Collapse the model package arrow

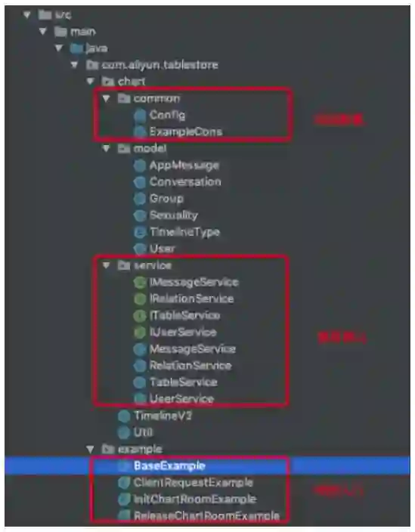107,148
